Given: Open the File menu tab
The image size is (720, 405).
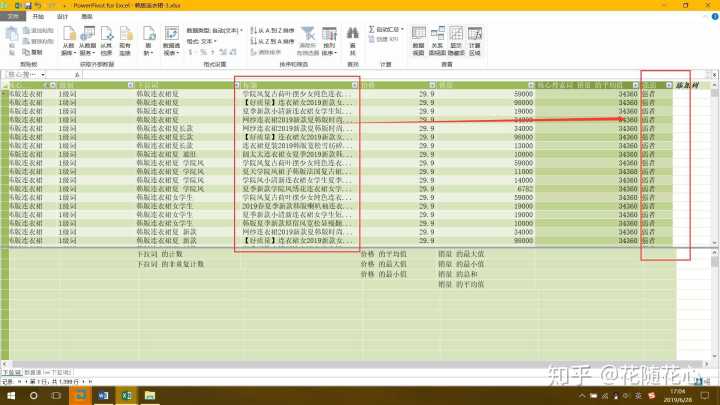Looking at the screenshot, I should tap(13, 17).
